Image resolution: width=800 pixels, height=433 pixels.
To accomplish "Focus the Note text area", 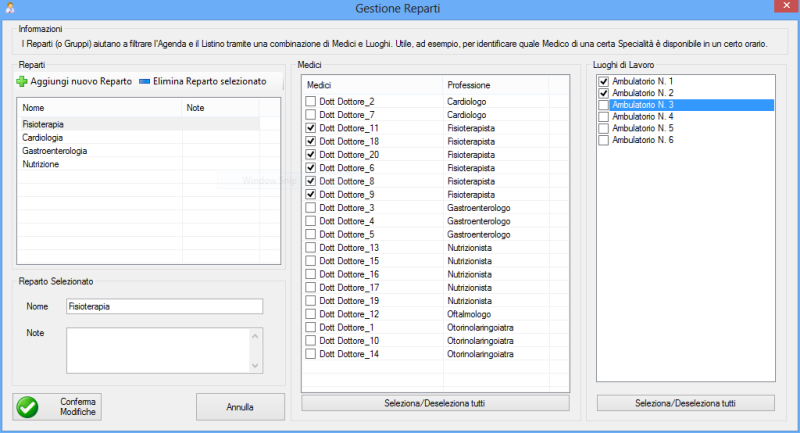I will (158, 350).
